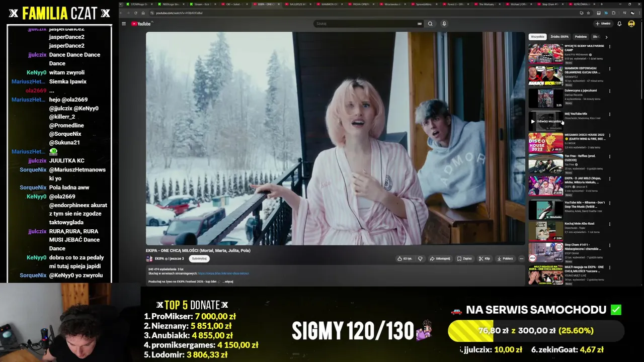Viewport: 644px width, 362px height.
Task: Click the browser address bar URL
Action: pyautogui.click(x=179, y=13)
